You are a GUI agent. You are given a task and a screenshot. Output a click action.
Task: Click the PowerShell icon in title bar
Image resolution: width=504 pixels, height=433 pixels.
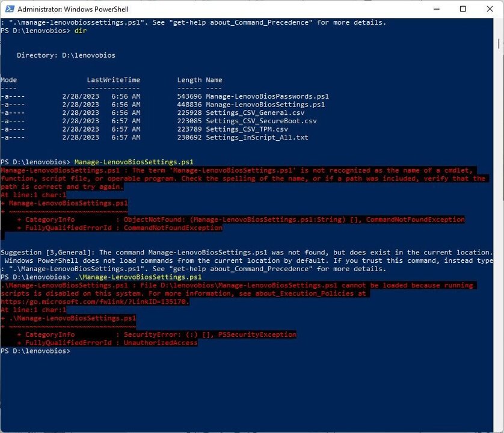point(8,9)
